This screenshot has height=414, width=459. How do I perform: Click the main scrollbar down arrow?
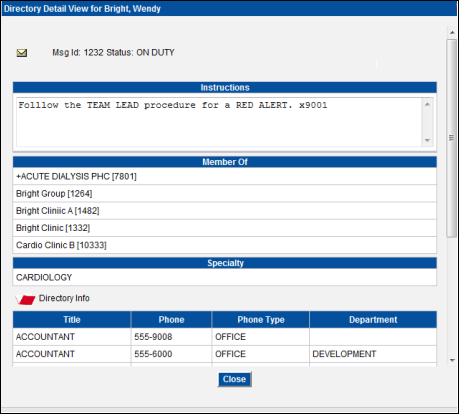pyautogui.click(x=452, y=360)
